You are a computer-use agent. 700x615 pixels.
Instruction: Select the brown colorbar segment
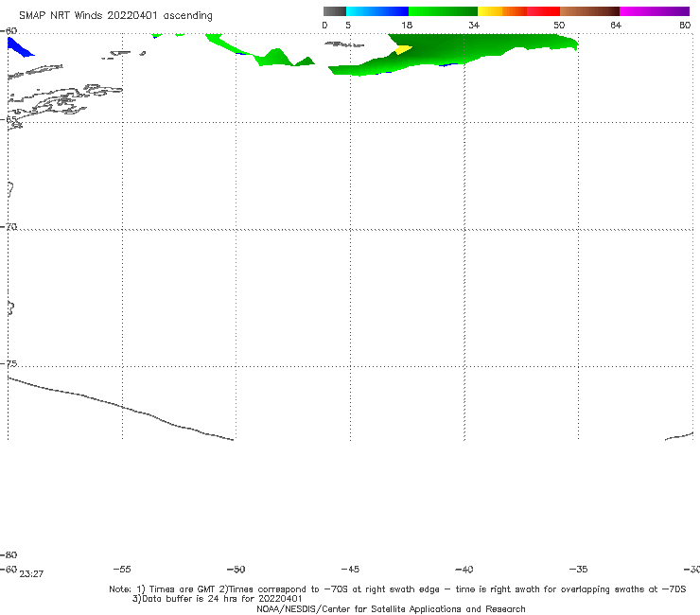coord(589,11)
